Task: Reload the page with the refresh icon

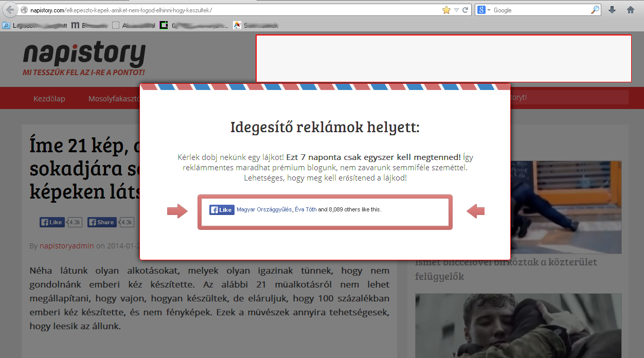Action: 466,10
